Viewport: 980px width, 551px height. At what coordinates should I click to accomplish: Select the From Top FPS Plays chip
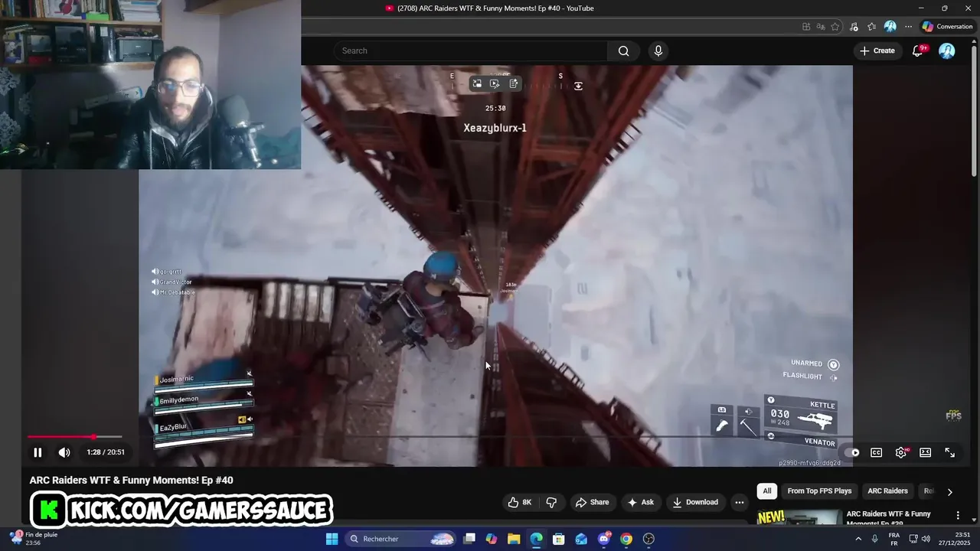point(819,491)
